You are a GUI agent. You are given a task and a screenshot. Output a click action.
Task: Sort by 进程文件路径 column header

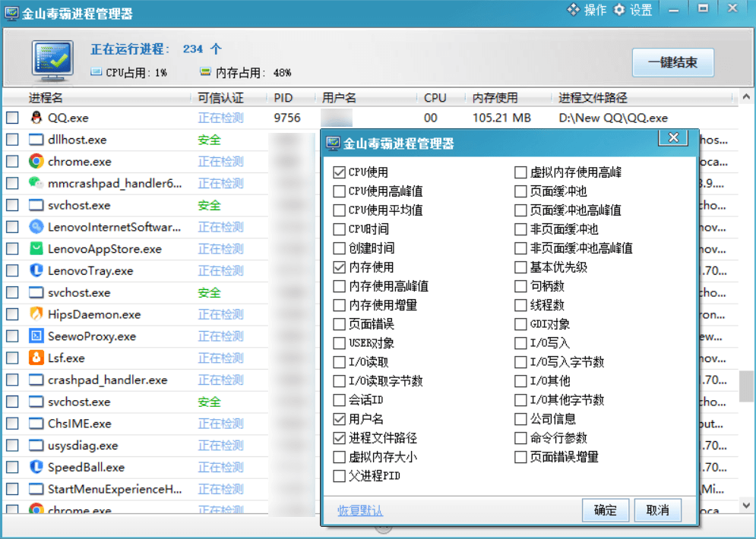[593, 98]
